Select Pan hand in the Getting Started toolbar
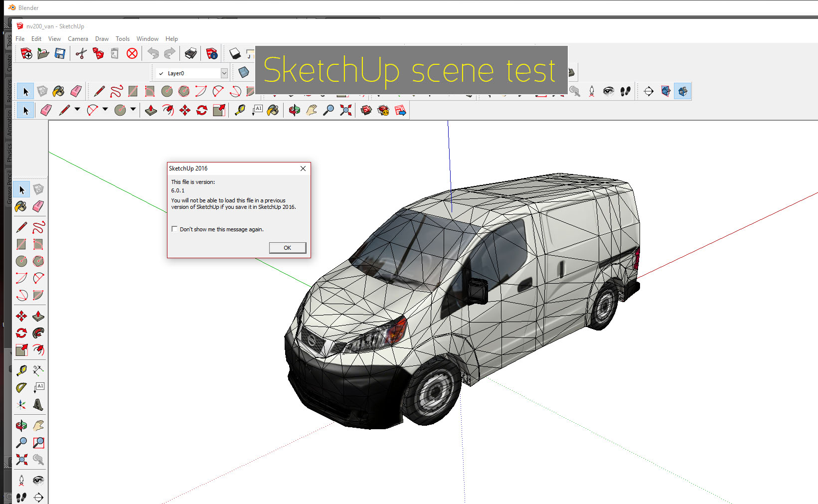This screenshot has width=818, height=504. pos(312,110)
